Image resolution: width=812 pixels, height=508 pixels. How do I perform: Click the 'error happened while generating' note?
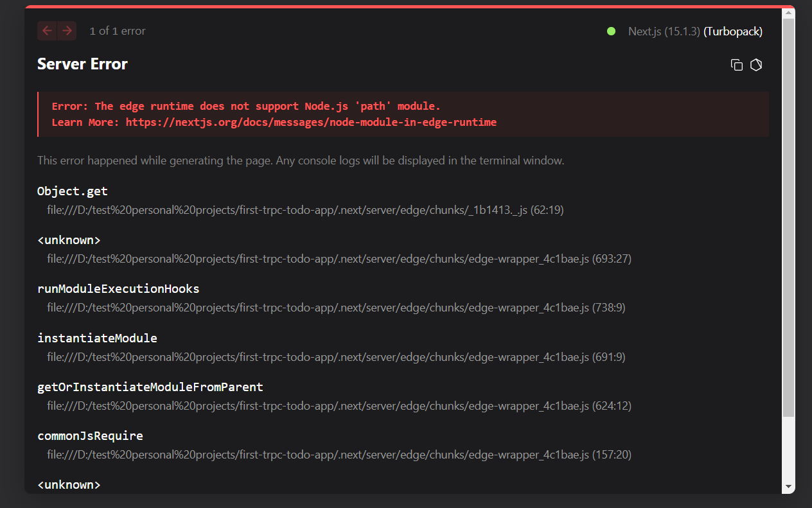tap(301, 161)
